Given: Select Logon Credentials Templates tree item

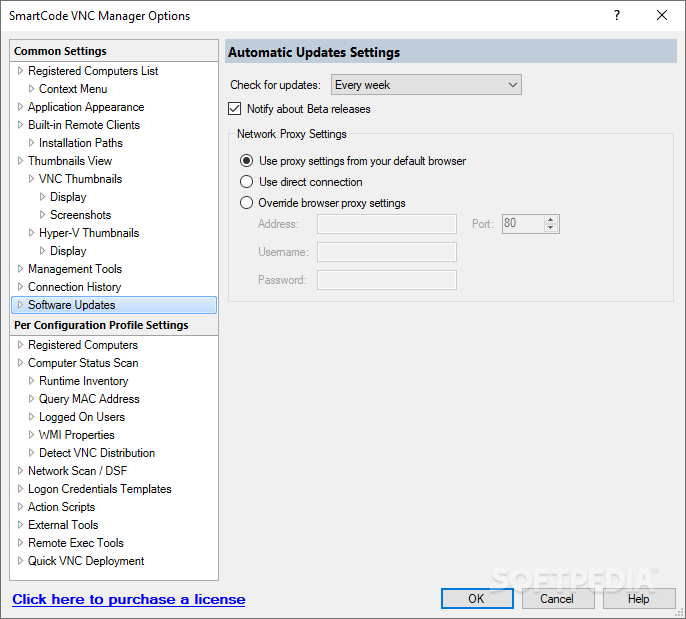Looking at the screenshot, I should [100, 489].
